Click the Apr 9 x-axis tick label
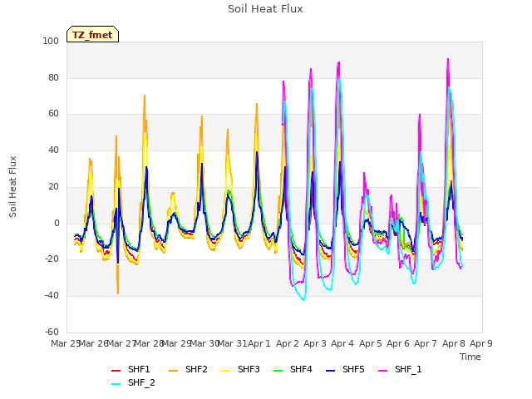The height and width of the screenshot is (399, 532). point(481,343)
